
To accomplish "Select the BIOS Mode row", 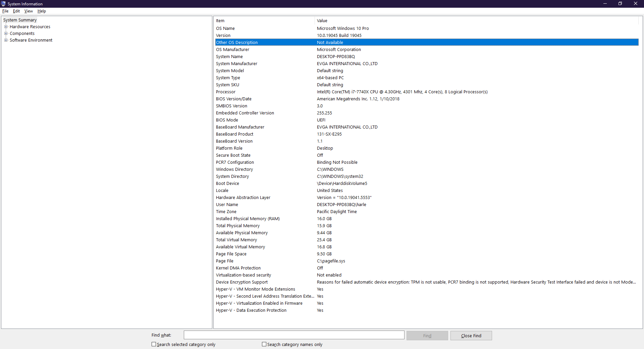I will pyautogui.click(x=427, y=120).
